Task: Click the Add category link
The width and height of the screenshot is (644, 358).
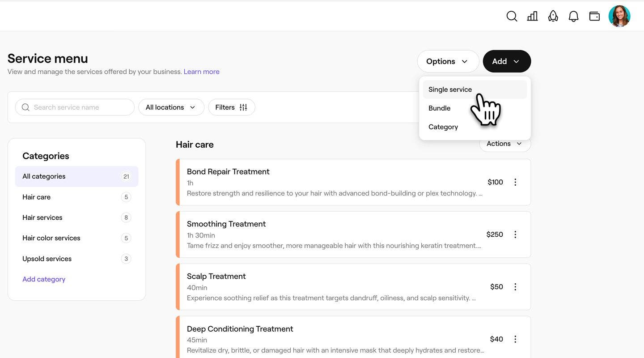Action: 44,279
